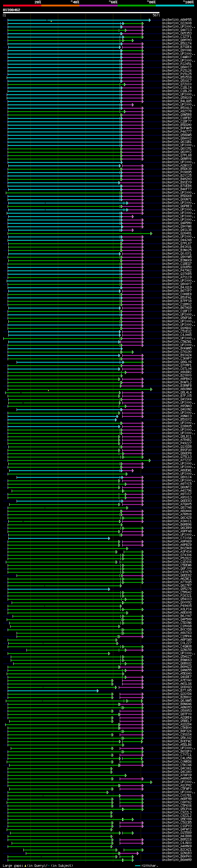Select hit UniRef100_B5XGY2
Image resolution: width=197 pixels, height=868 pixels.
[x=177, y=419]
